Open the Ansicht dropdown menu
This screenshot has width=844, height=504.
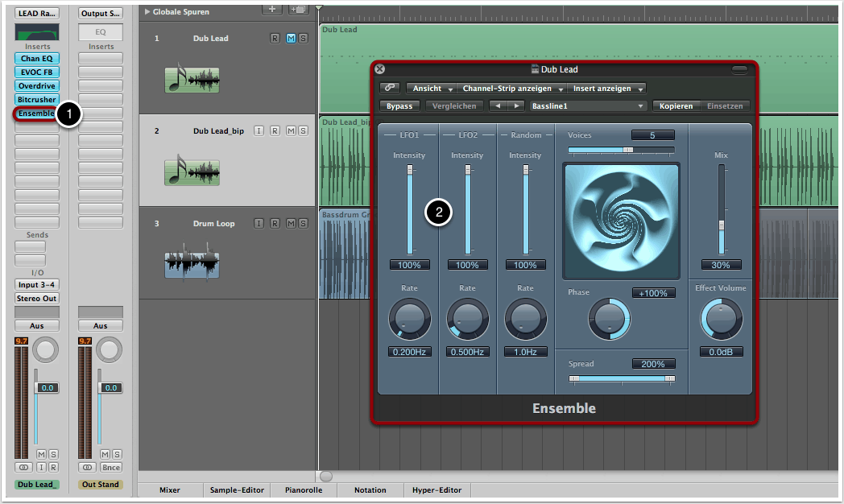click(x=432, y=89)
